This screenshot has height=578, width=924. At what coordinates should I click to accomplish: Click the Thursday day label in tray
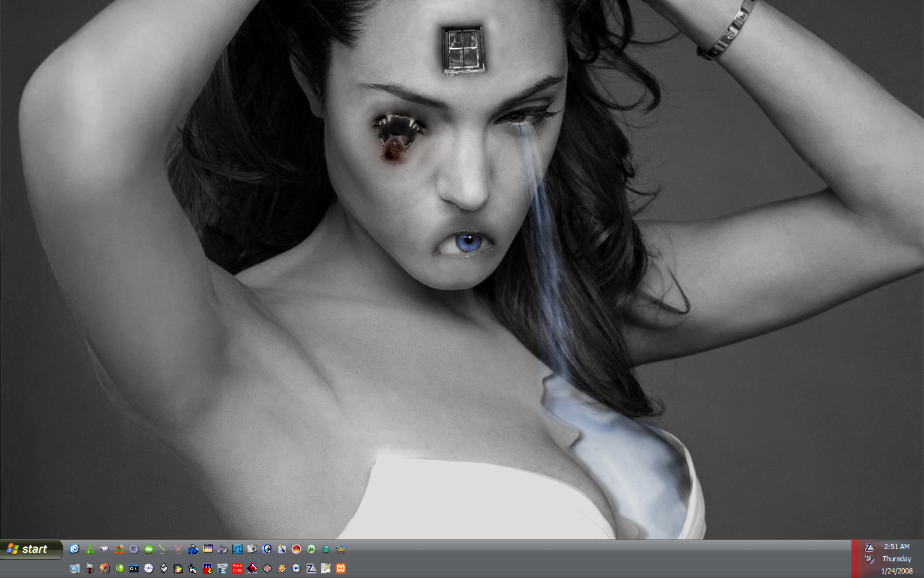point(896,559)
